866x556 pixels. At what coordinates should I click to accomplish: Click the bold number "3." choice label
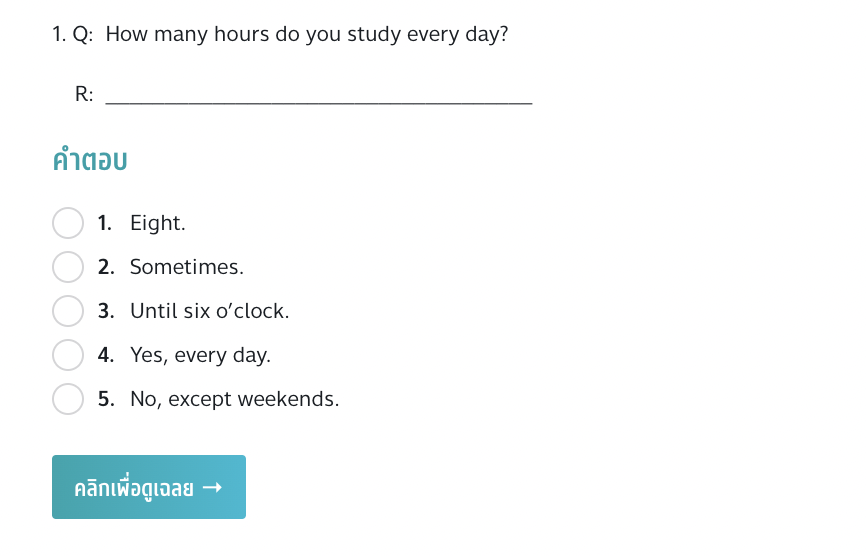click(x=106, y=311)
